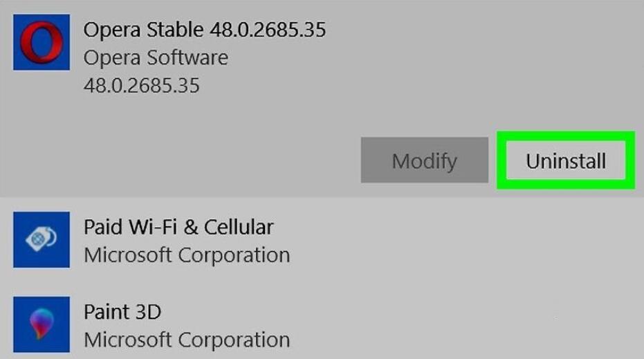Click Microsoft Corporation under Paid Wi-Fi & Cellular
This screenshot has height=359, width=644.
(187, 255)
